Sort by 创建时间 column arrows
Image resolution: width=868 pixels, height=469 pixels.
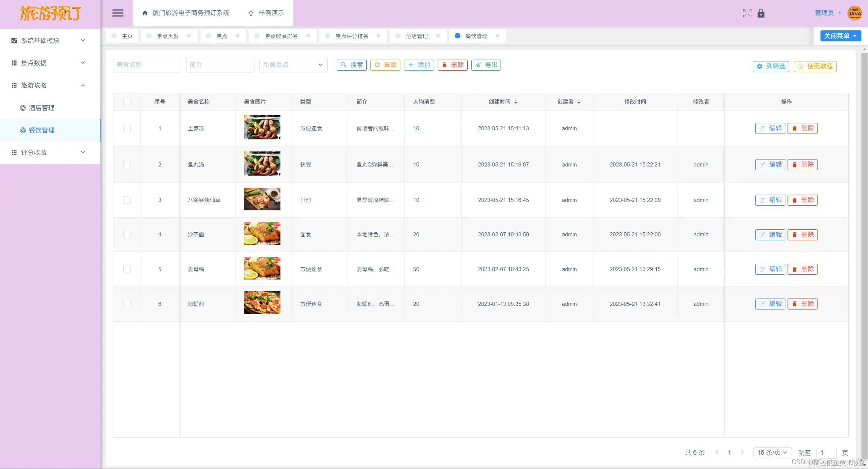click(516, 102)
